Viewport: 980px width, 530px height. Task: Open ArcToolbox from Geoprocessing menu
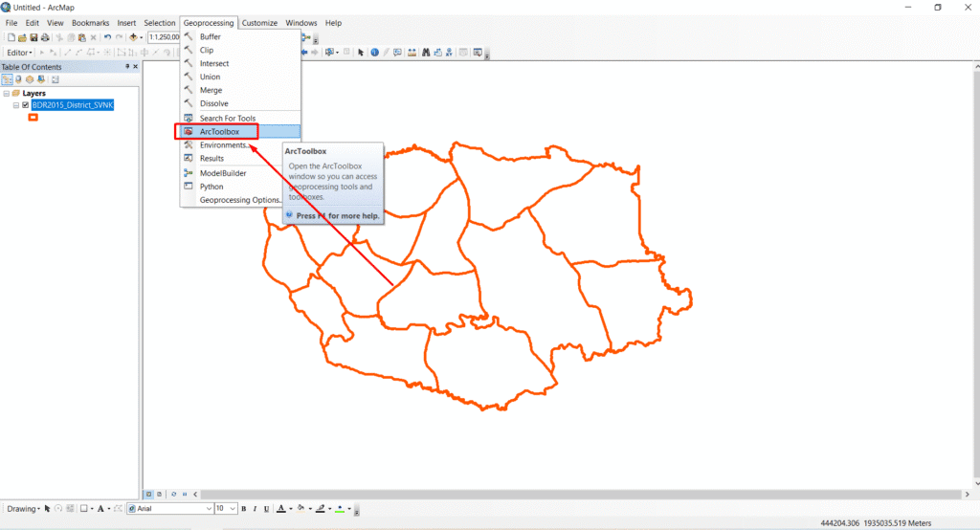click(240, 131)
